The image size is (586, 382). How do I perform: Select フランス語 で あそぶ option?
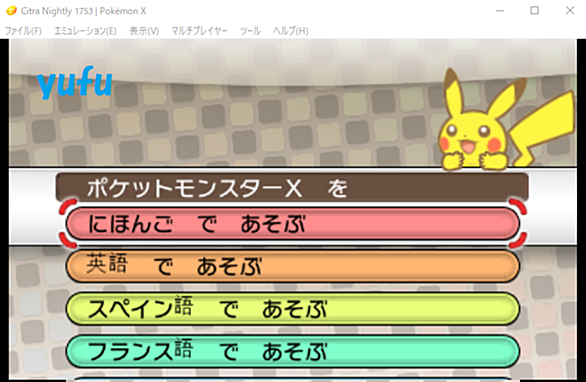click(x=293, y=351)
